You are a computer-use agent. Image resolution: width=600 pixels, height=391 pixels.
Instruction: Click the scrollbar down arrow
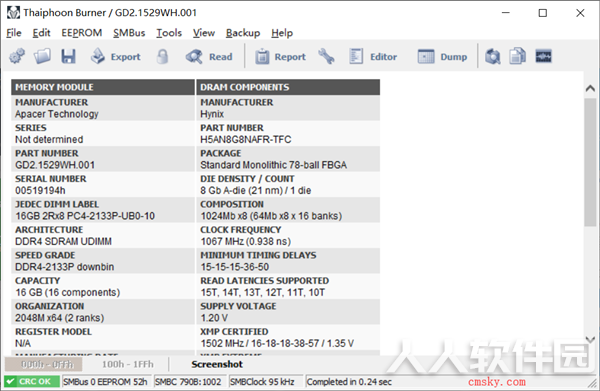click(590, 339)
